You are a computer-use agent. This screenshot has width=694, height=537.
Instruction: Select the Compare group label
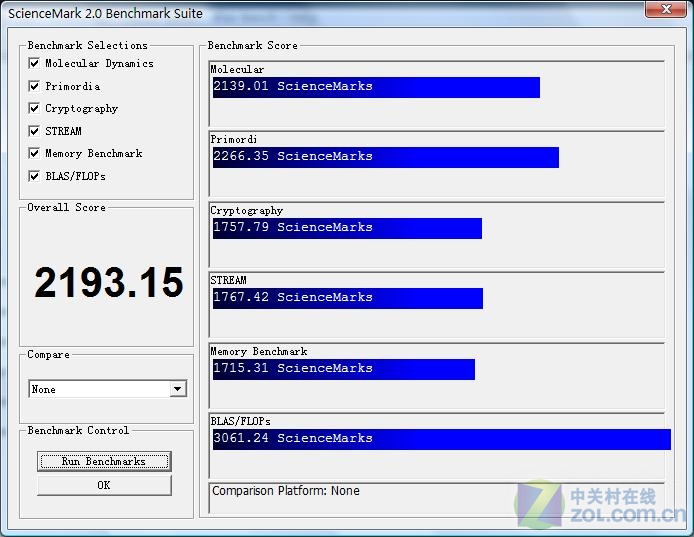tap(48, 355)
